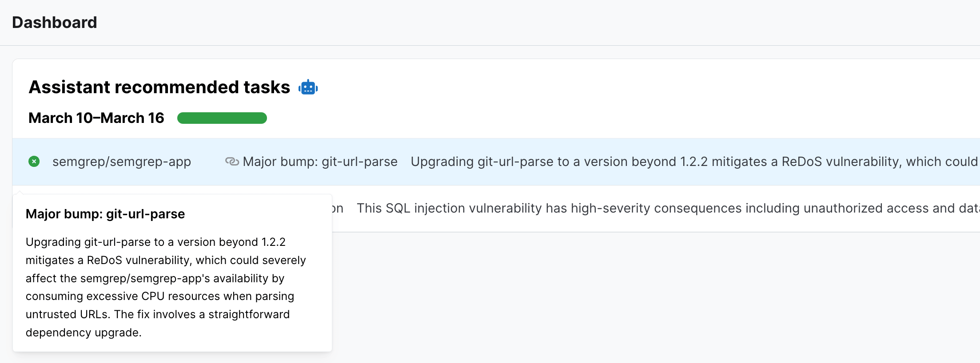The height and width of the screenshot is (363, 980).
Task: Click the March 10–March 16 date range
Action: [x=96, y=118]
